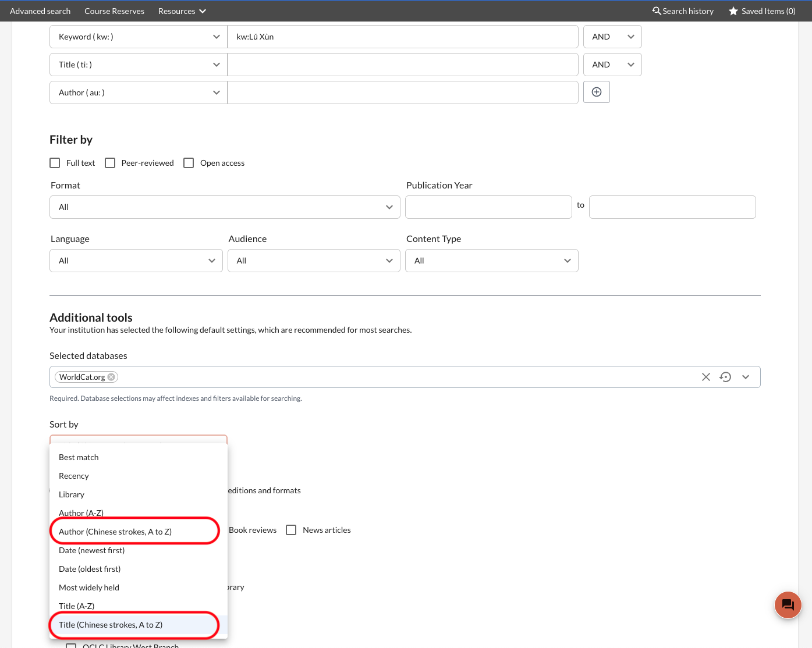Choose Author (Chinese strokes, A to Z) sort
Screen dimensions: 812x648
pos(115,532)
